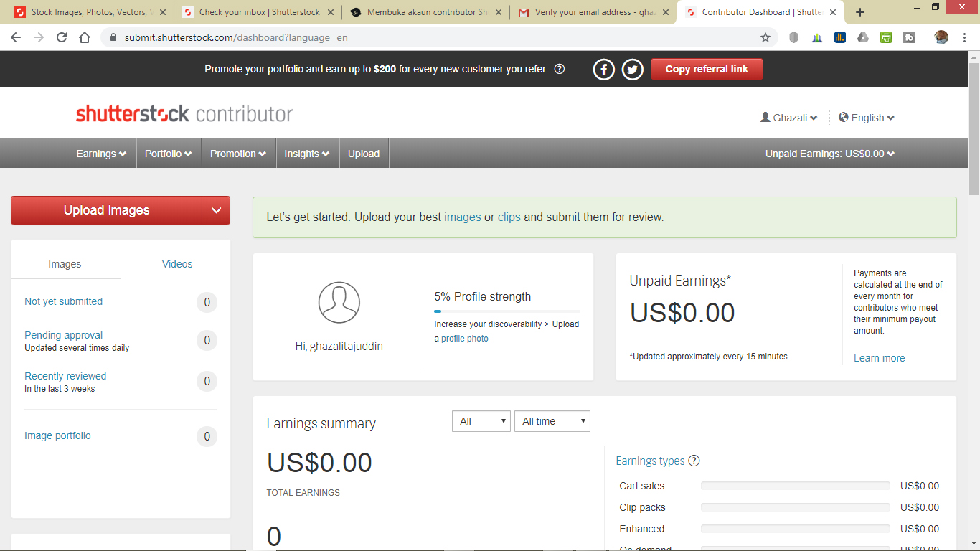The width and height of the screenshot is (980, 551).
Task: Click the Cart sales earnings bar
Action: coord(795,486)
